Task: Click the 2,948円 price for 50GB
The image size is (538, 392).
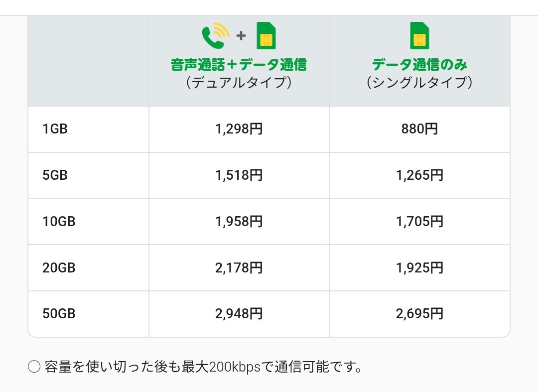Action: (x=239, y=314)
